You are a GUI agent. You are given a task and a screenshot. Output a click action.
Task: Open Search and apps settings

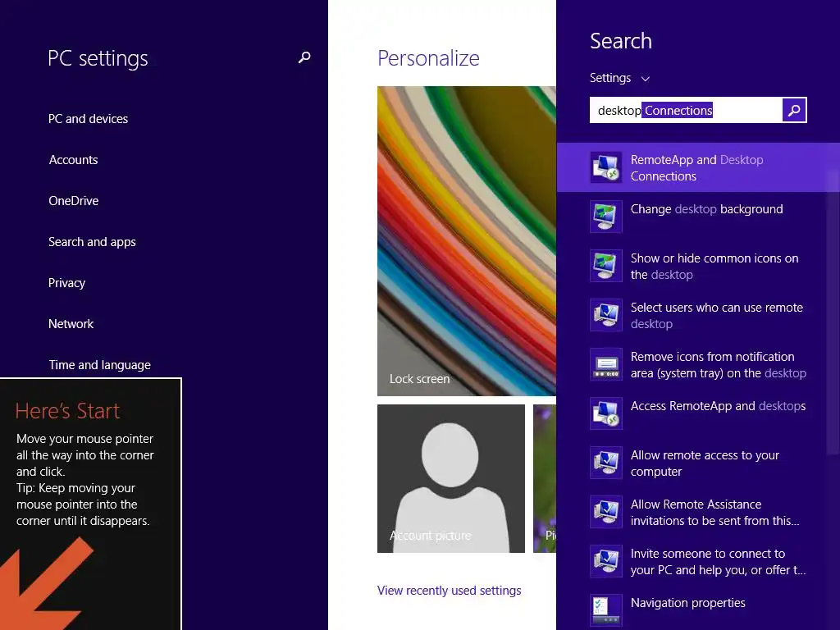[92, 242]
